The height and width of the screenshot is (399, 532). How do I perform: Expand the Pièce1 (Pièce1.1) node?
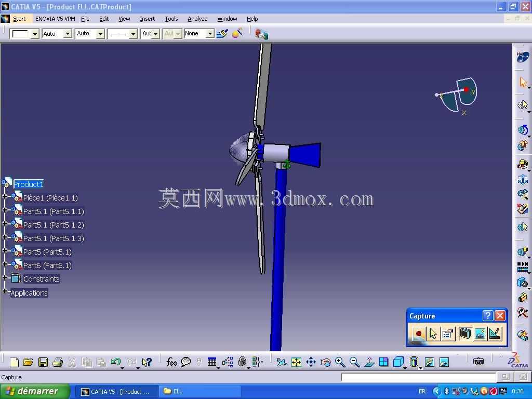coord(4,196)
